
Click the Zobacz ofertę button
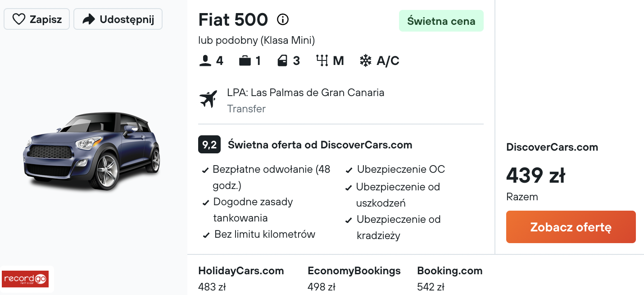coord(571,227)
